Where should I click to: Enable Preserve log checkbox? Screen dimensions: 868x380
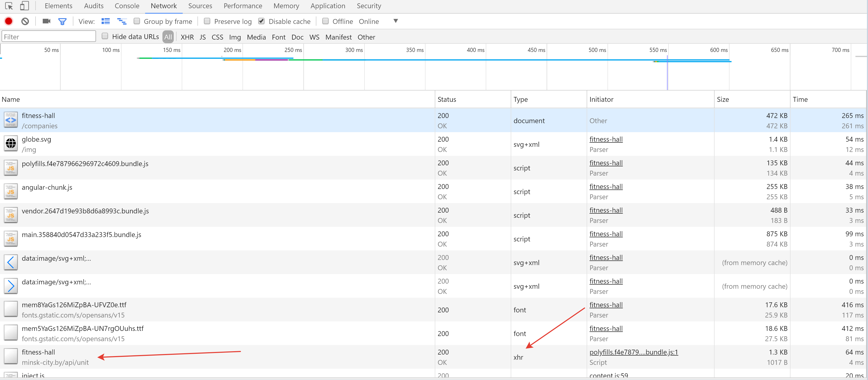point(207,21)
